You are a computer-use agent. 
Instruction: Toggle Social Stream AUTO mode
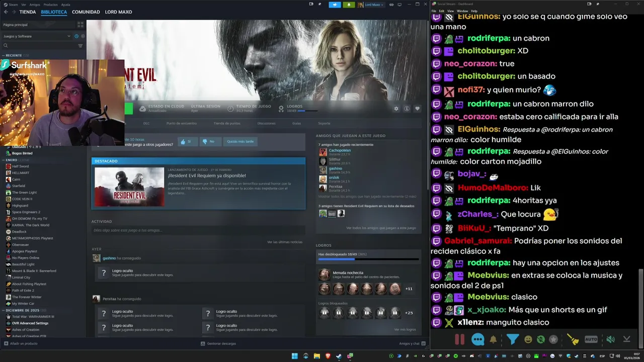[x=591, y=339]
